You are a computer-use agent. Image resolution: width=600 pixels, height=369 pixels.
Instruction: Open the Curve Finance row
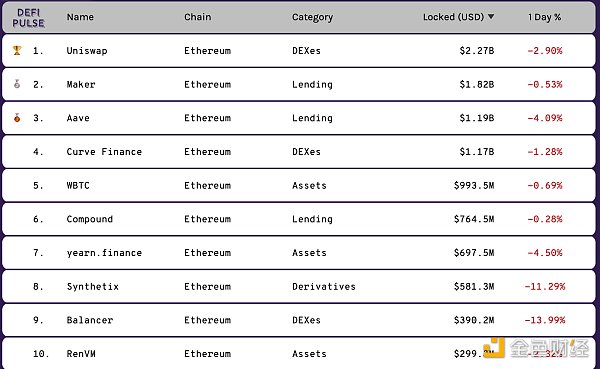pyautogui.click(x=298, y=152)
